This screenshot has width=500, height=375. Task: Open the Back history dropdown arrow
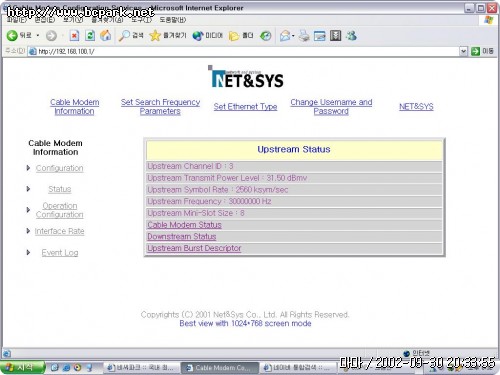click(x=38, y=35)
